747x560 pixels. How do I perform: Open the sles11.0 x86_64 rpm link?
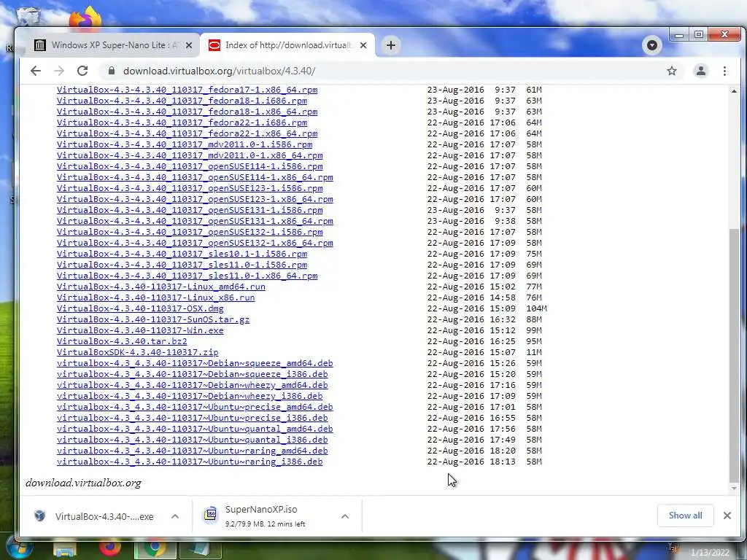187,276
